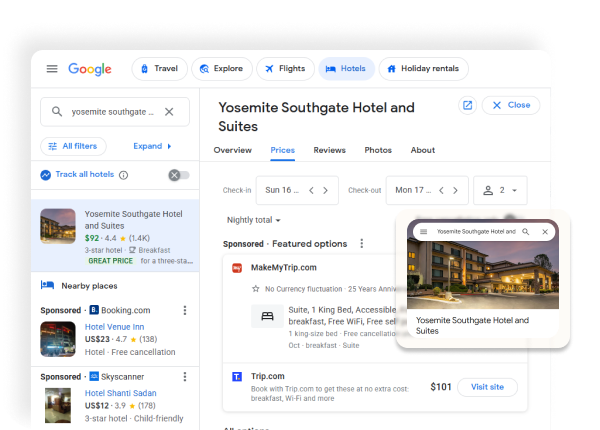Expand the results panel
Screen dimensions: 600x430
coord(152,146)
